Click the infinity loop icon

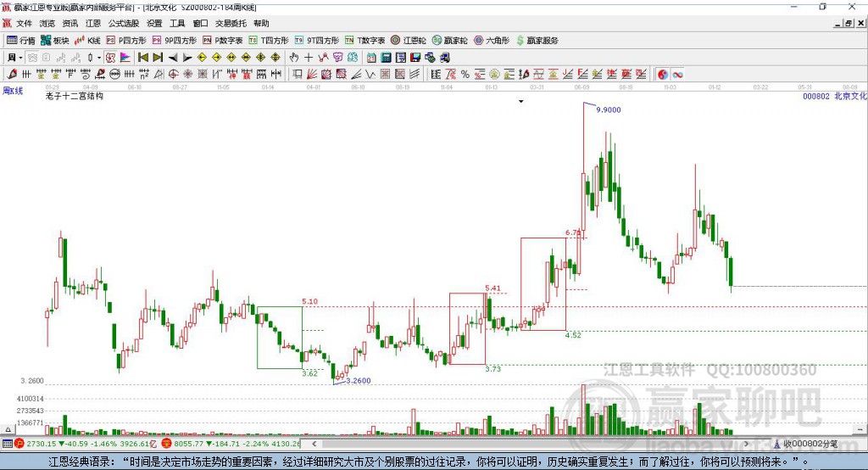pyautogui.click(x=677, y=75)
